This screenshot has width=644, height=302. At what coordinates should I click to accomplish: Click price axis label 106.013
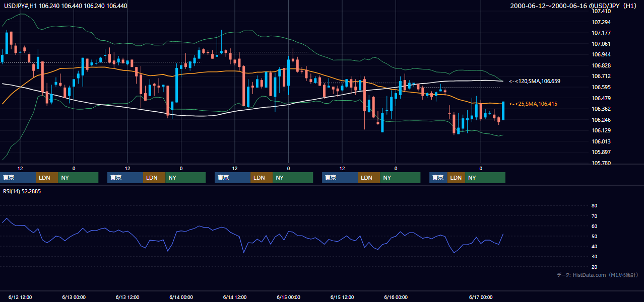(601, 141)
